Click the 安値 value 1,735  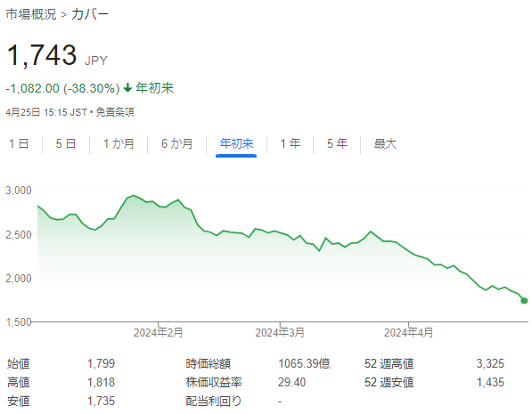click(x=101, y=402)
